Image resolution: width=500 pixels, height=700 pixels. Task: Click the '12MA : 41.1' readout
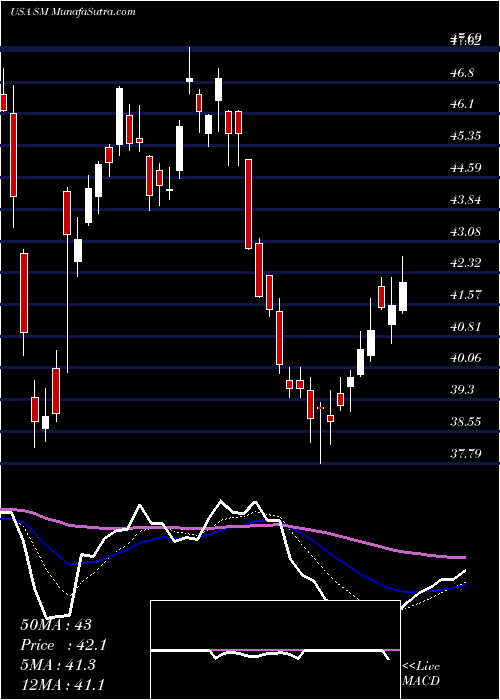64,686
